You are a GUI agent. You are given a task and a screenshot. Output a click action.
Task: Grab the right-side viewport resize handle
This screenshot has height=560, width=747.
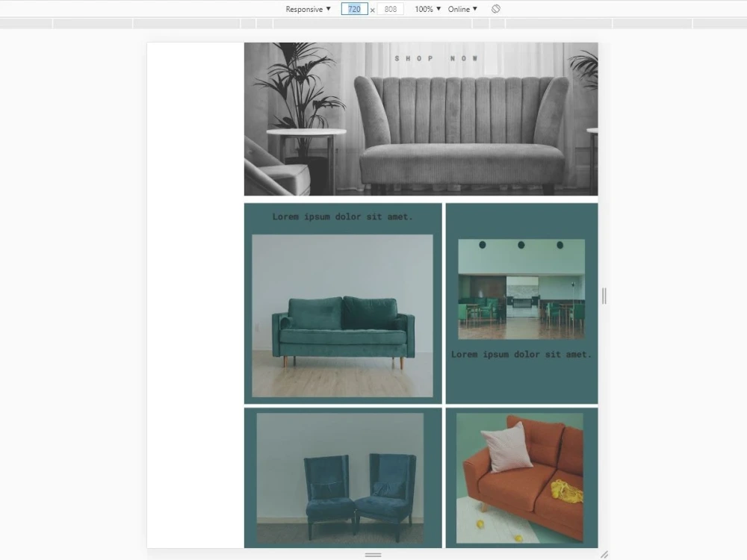(x=604, y=296)
